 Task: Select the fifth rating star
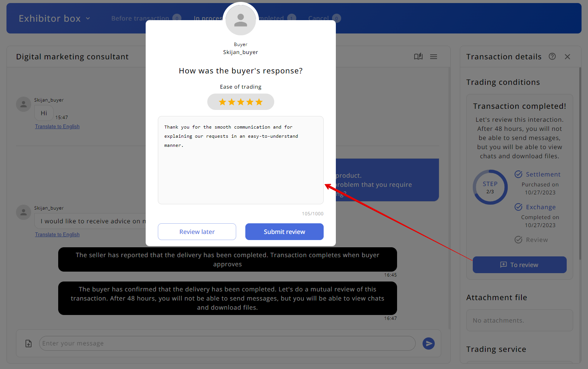click(259, 102)
